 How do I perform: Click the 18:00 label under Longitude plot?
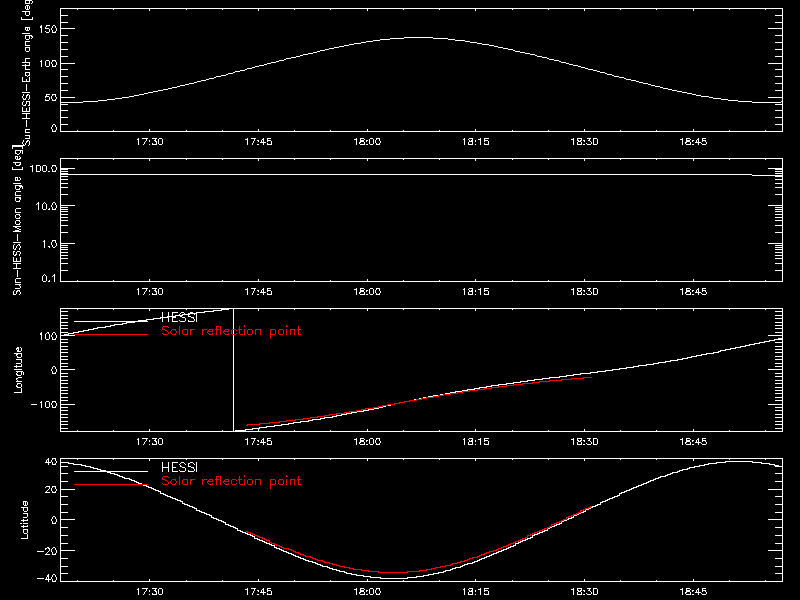[x=367, y=442]
